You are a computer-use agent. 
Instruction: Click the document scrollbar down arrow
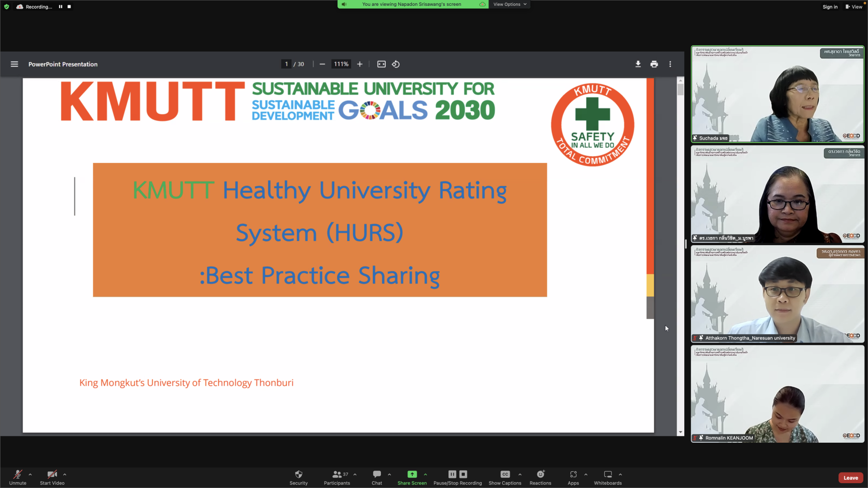[x=680, y=432]
